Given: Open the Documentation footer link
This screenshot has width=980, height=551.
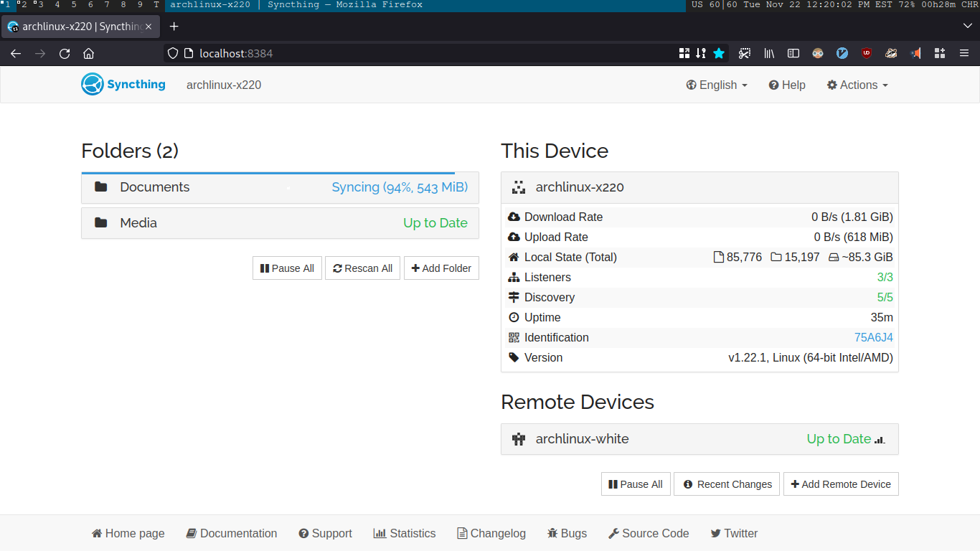Looking at the screenshot, I should pyautogui.click(x=232, y=533).
